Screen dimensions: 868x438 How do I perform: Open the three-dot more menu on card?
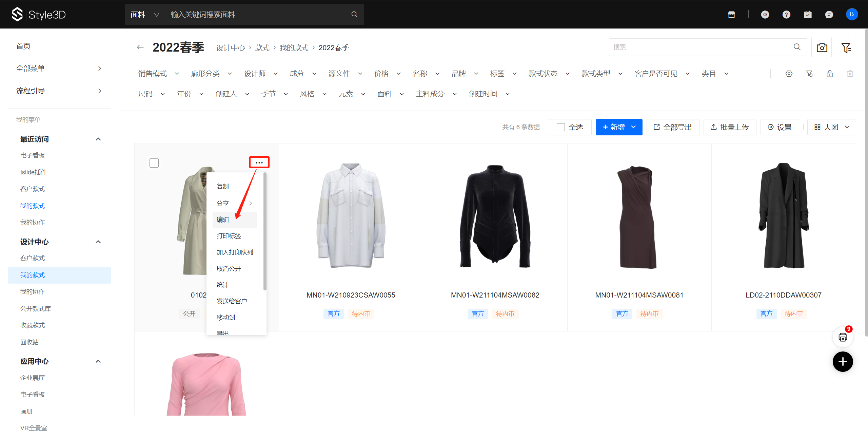259,163
